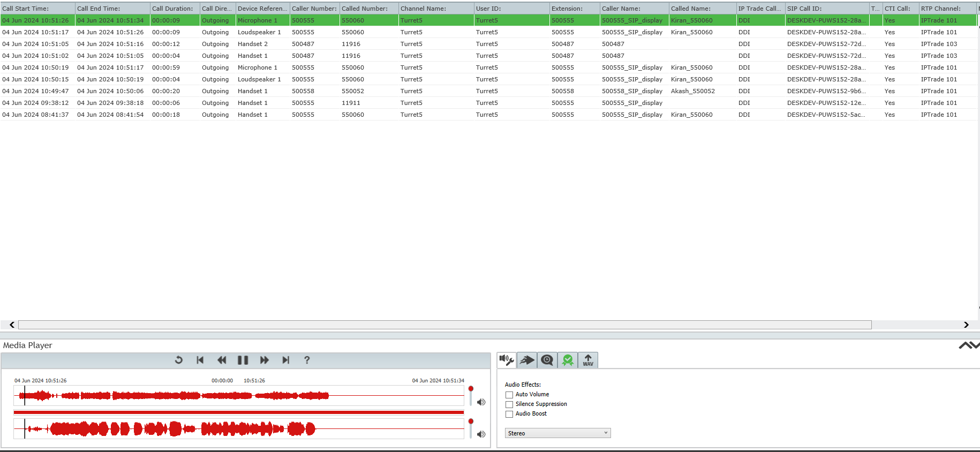Sort by the Call Start Time column
The height and width of the screenshot is (452, 980).
click(x=37, y=9)
